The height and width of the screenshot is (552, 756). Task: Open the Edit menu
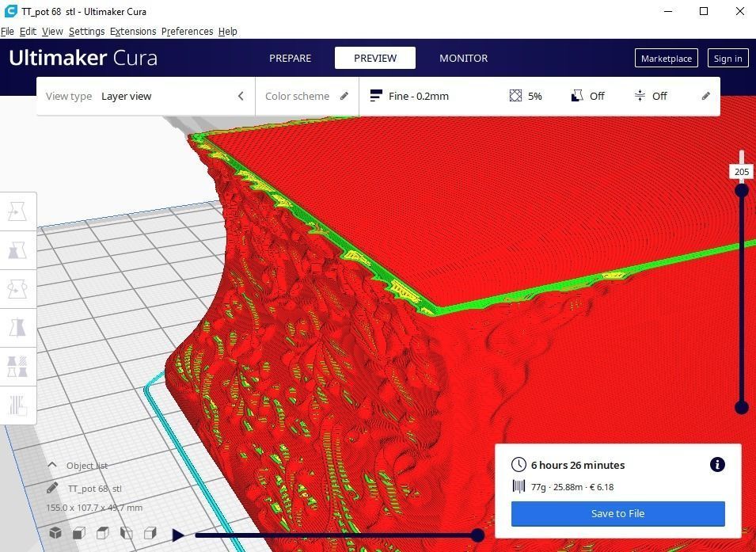tap(28, 32)
